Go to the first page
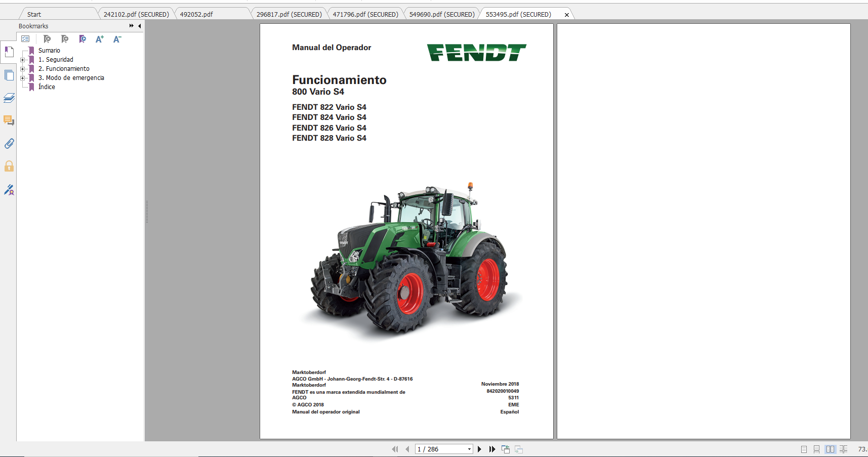Image resolution: width=868 pixels, height=457 pixels. [395, 449]
